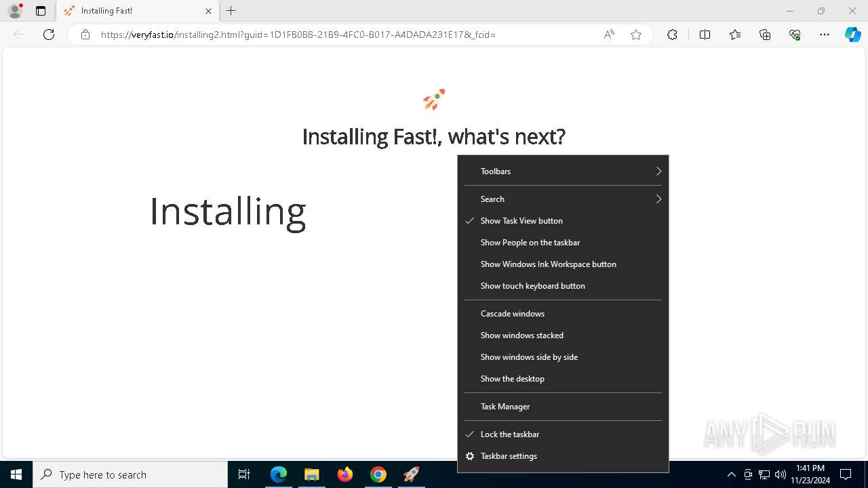This screenshot has width=868, height=488.
Task: Open a new tab with plus icon
Action: (231, 11)
